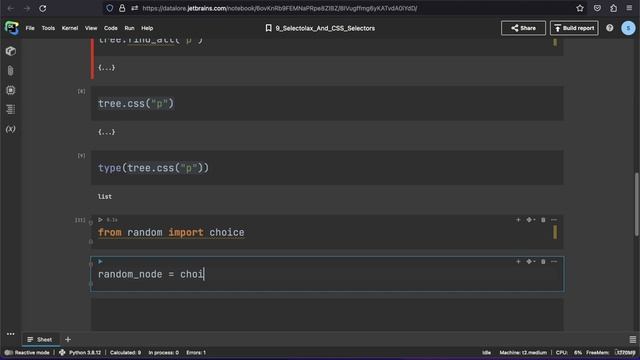Viewport: 640px width, 360px height.
Task: Open the Attached files paperclip panel
Action: 11,71
